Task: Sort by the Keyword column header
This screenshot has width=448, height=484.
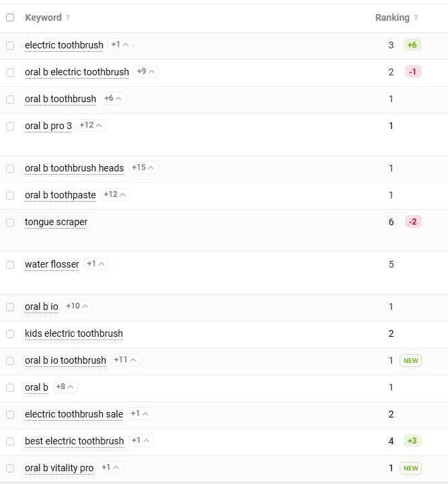Action: (44, 18)
